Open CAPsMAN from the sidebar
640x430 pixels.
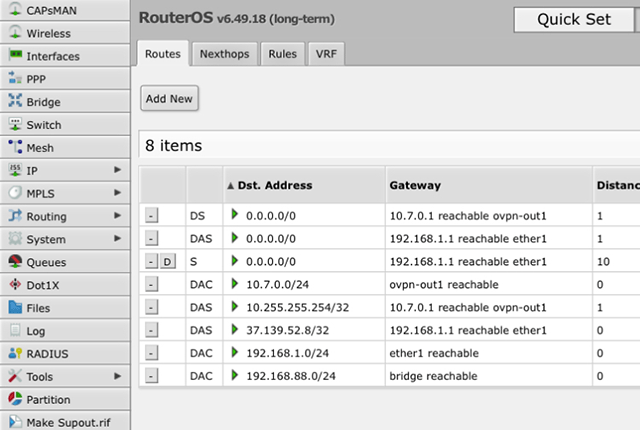tap(65, 10)
